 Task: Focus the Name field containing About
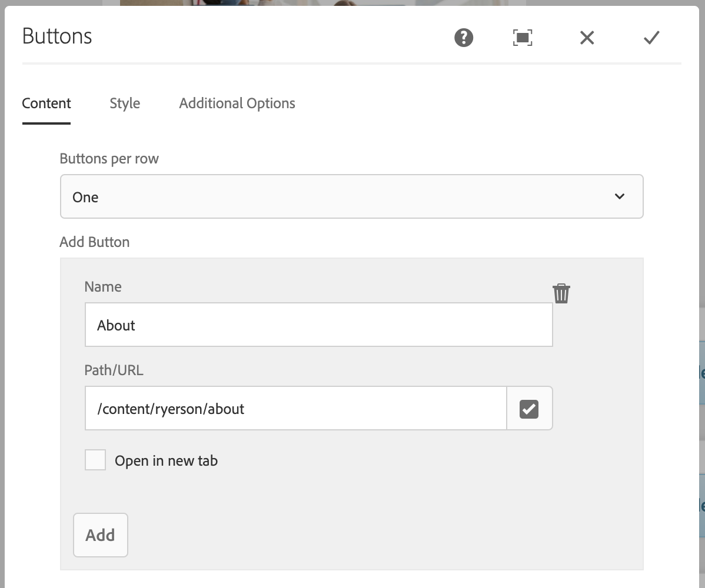(318, 325)
